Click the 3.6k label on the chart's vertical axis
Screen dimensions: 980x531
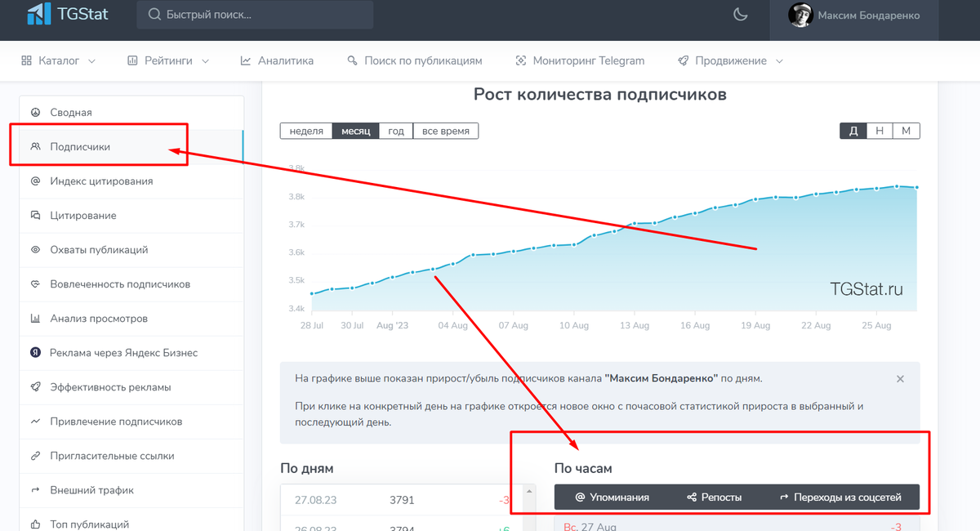pyautogui.click(x=297, y=252)
